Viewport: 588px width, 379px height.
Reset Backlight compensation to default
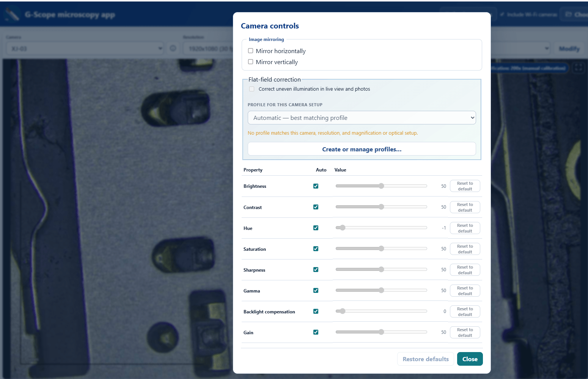click(465, 311)
